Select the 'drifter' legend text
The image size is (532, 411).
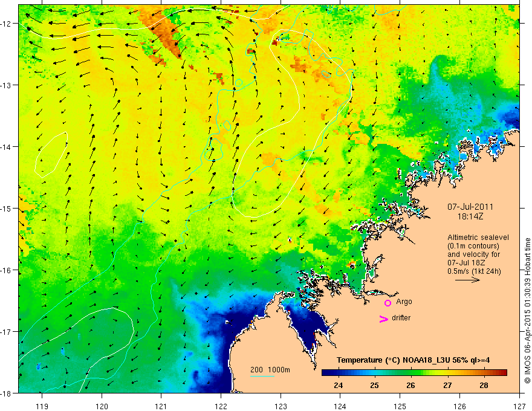coord(401,318)
